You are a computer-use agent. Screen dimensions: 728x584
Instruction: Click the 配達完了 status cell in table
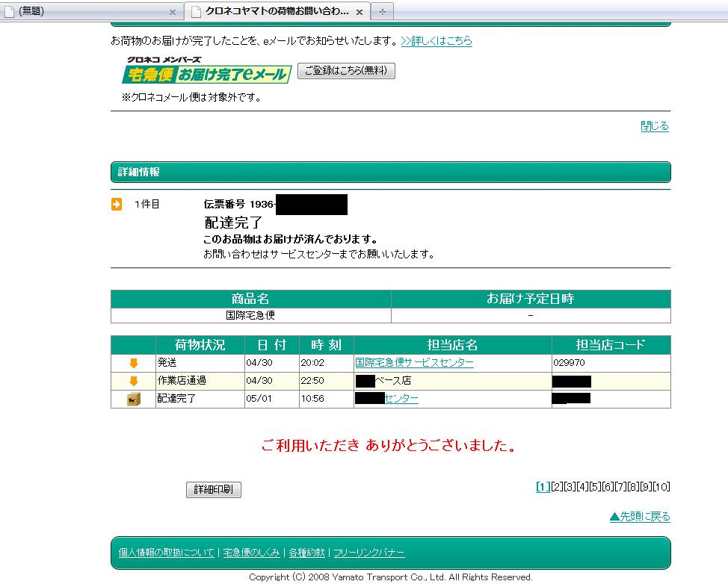tap(200, 399)
